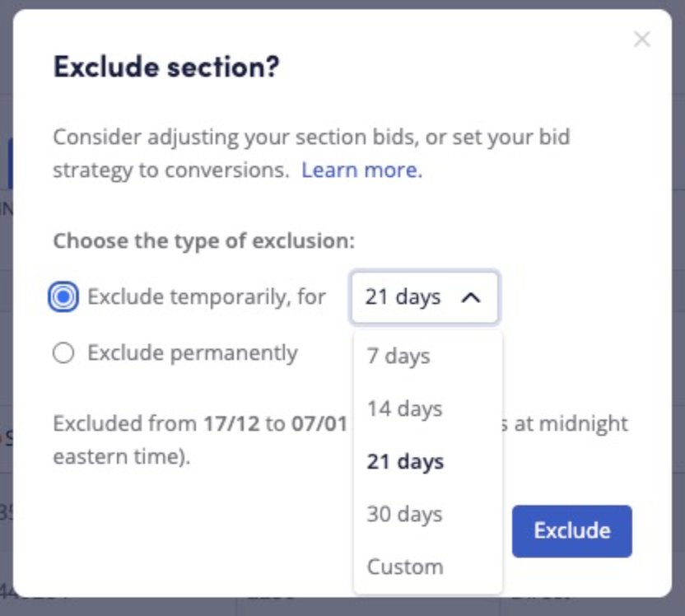The width and height of the screenshot is (685, 616).
Task: Collapse the duration list using the chevron arrow
Action: [471, 298]
